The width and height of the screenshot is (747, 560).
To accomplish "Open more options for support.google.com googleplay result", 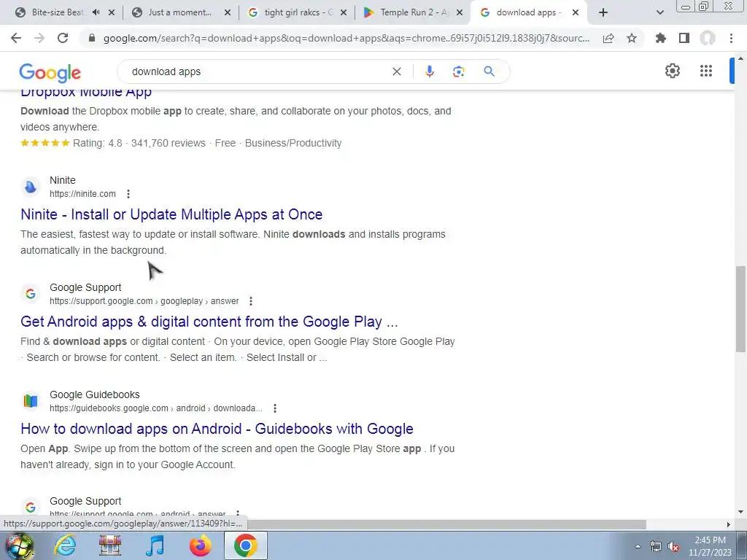I will coord(251,301).
